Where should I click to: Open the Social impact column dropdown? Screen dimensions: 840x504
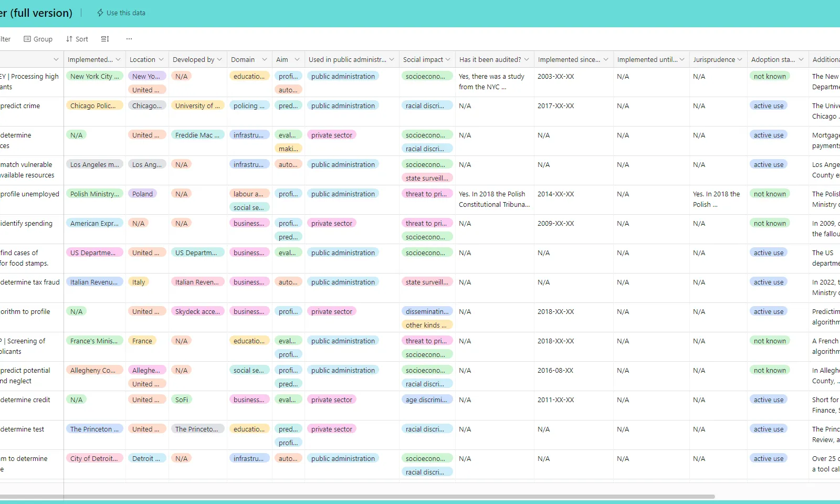click(448, 60)
